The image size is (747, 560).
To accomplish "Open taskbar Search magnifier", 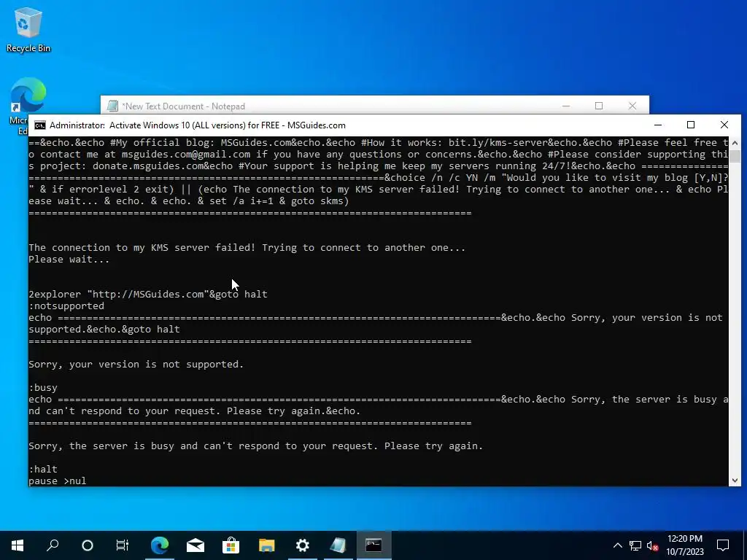I will pos(53,545).
